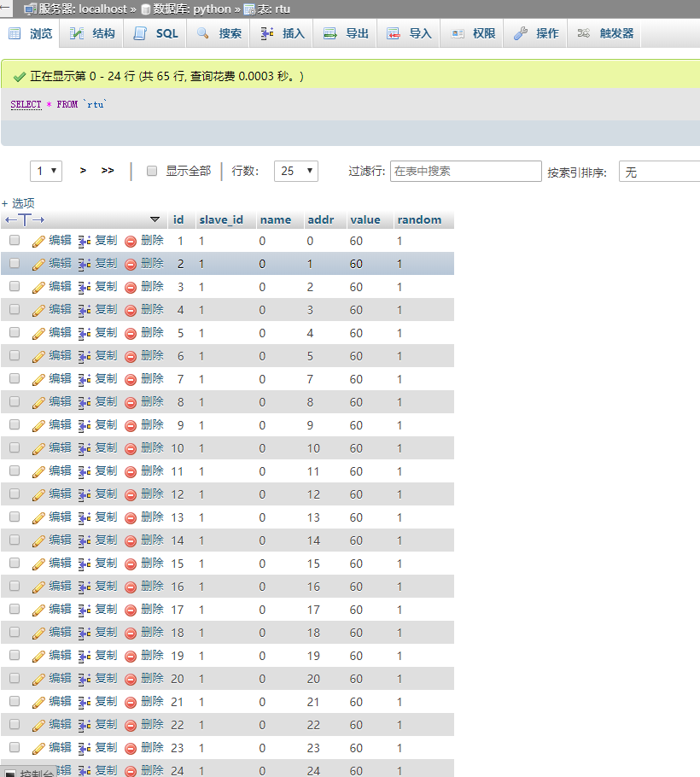Click the pencil edit icon for row id 13
This screenshot has height=777, width=700.
pos(38,517)
